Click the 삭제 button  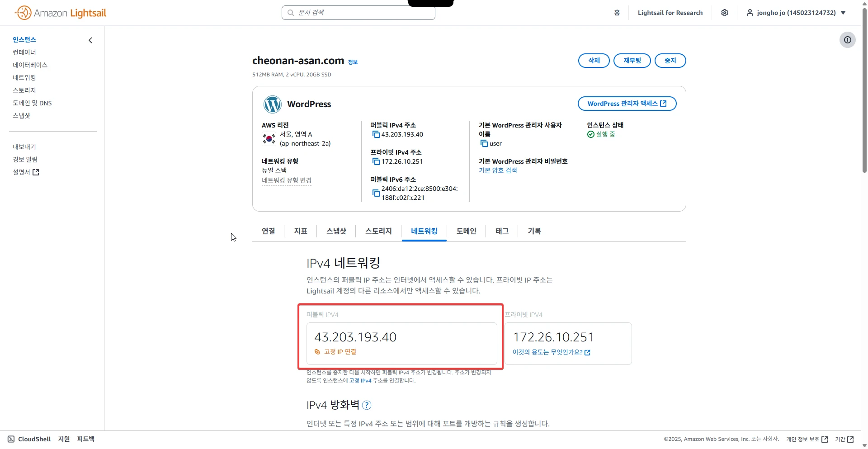[x=594, y=61]
